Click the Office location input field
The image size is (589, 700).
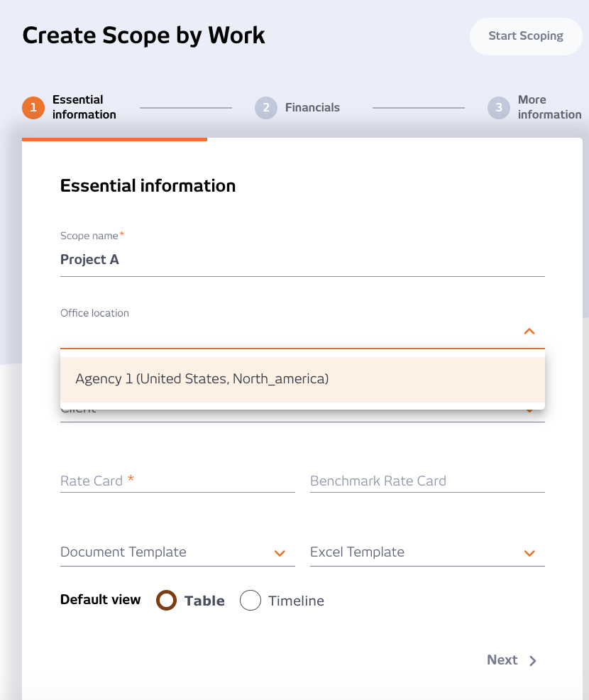[x=287, y=332]
